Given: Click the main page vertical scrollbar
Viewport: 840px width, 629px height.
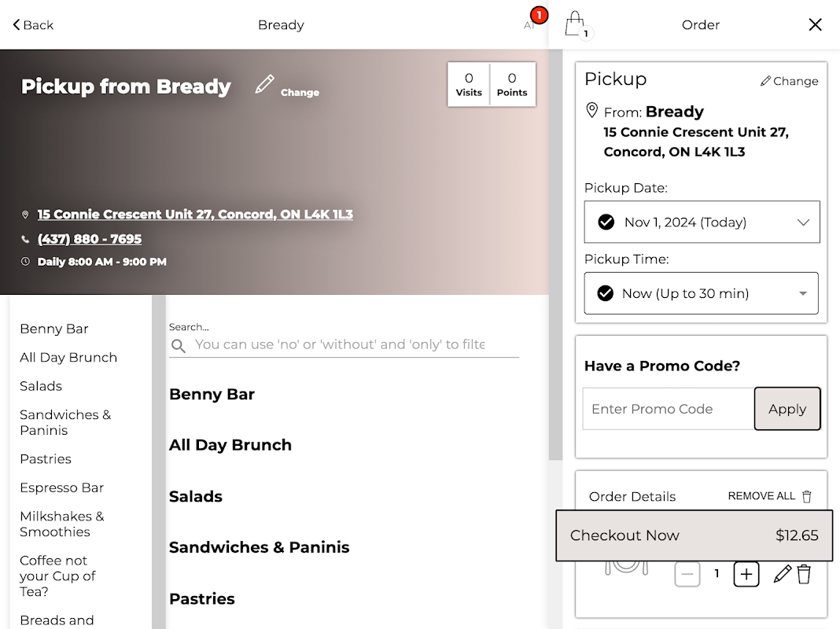Looking at the screenshot, I should click(555, 254).
